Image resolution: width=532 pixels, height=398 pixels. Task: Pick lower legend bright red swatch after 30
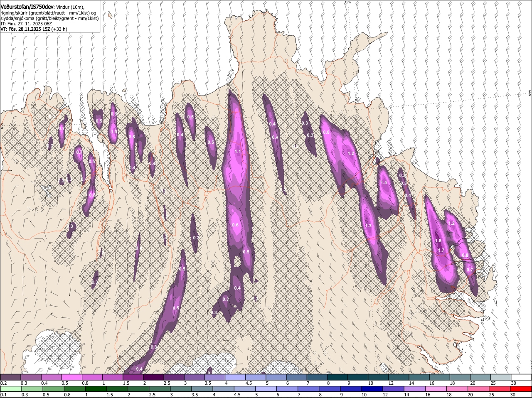(x=521, y=389)
